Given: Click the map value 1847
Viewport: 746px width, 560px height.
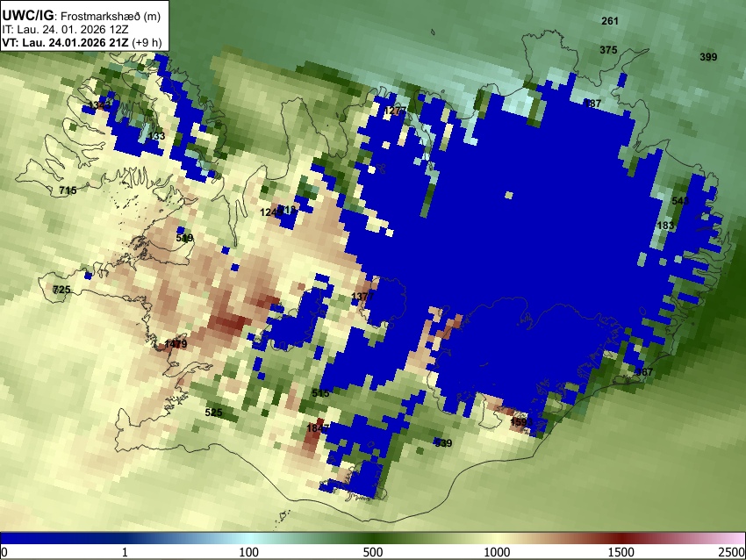Looking at the screenshot, I should tap(318, 428).
